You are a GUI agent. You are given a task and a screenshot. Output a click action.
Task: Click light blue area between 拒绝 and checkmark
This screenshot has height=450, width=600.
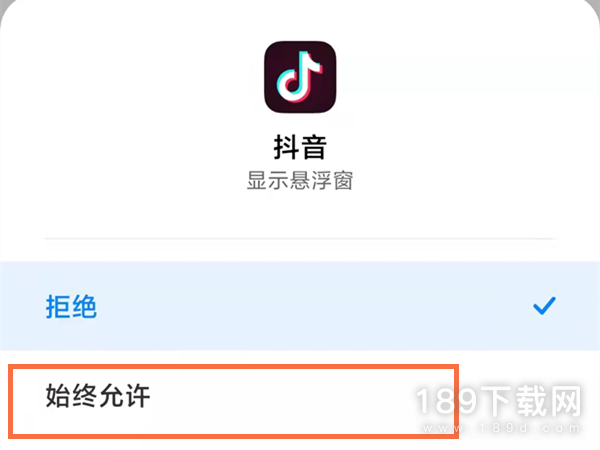pos(314,306)
